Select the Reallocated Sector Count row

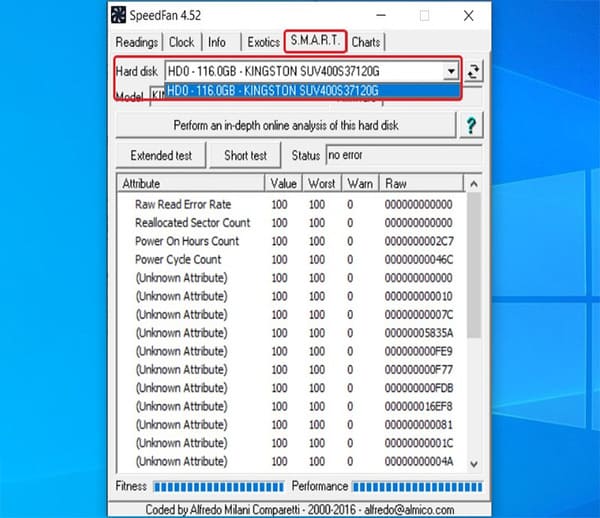[x=293, y=223]
